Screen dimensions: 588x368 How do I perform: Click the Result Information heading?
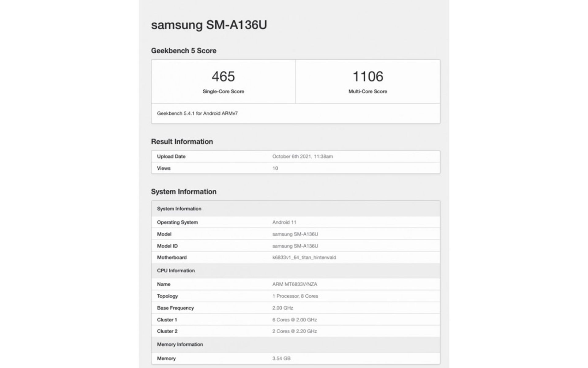[182, 141]
